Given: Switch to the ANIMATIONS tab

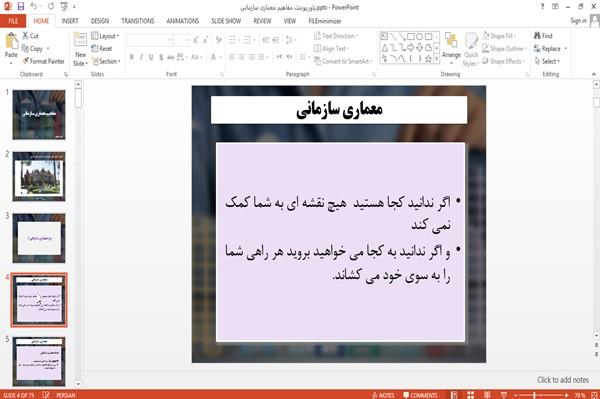Looking at the screenshot, I should [x=183, y=21].
